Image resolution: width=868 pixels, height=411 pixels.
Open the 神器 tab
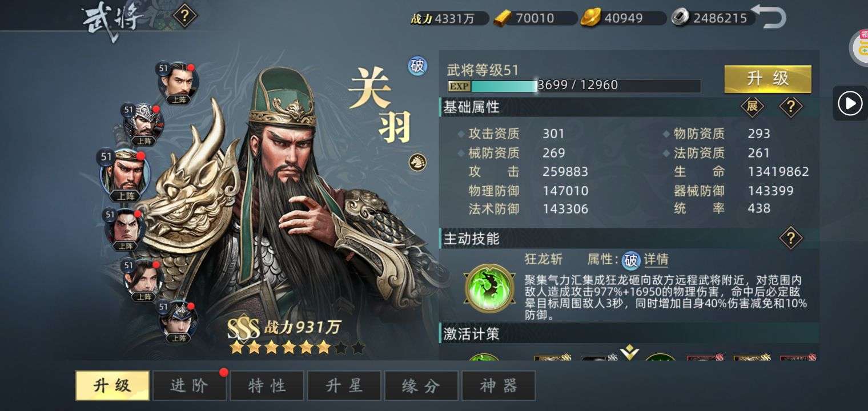click(499, 385)
